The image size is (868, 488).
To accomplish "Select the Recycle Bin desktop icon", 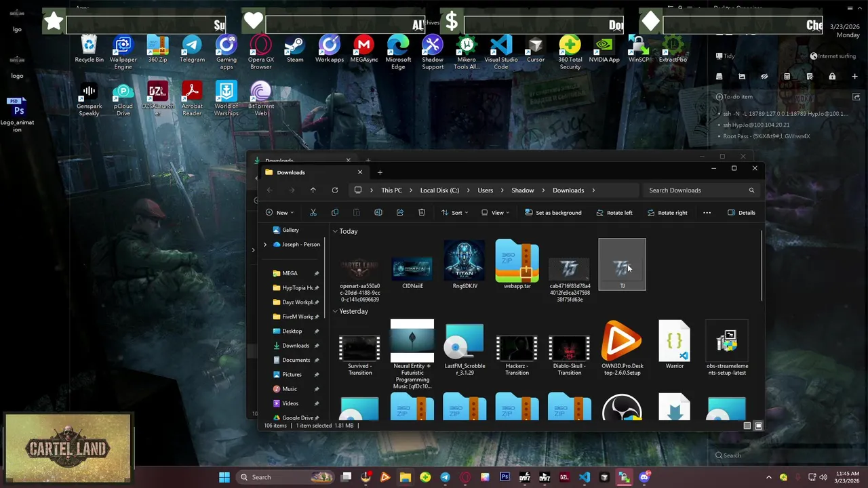I will coord(89,49).
